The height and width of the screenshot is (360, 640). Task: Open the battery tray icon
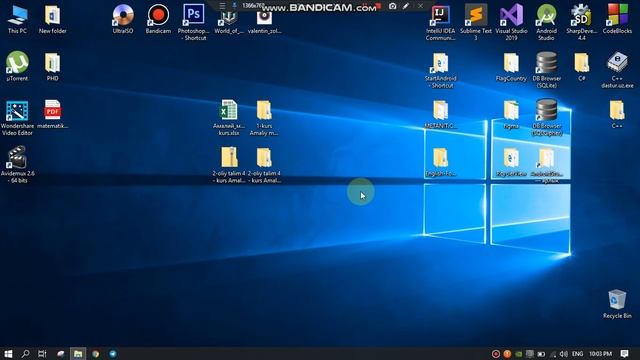pyautogui.click(x=541, y=354)
